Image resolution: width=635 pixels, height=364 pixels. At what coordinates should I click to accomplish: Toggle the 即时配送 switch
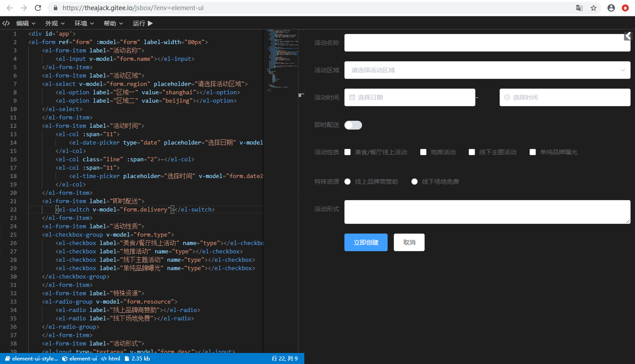353,125
